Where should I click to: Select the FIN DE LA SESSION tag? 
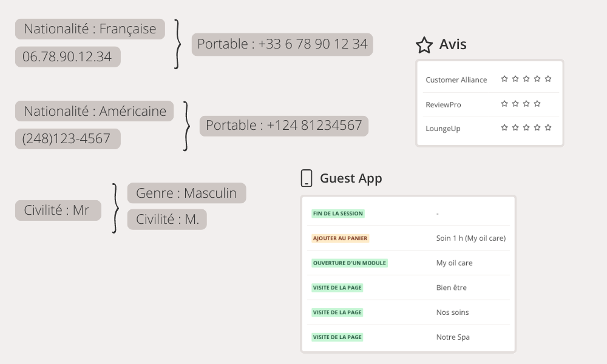coord(337,214)
